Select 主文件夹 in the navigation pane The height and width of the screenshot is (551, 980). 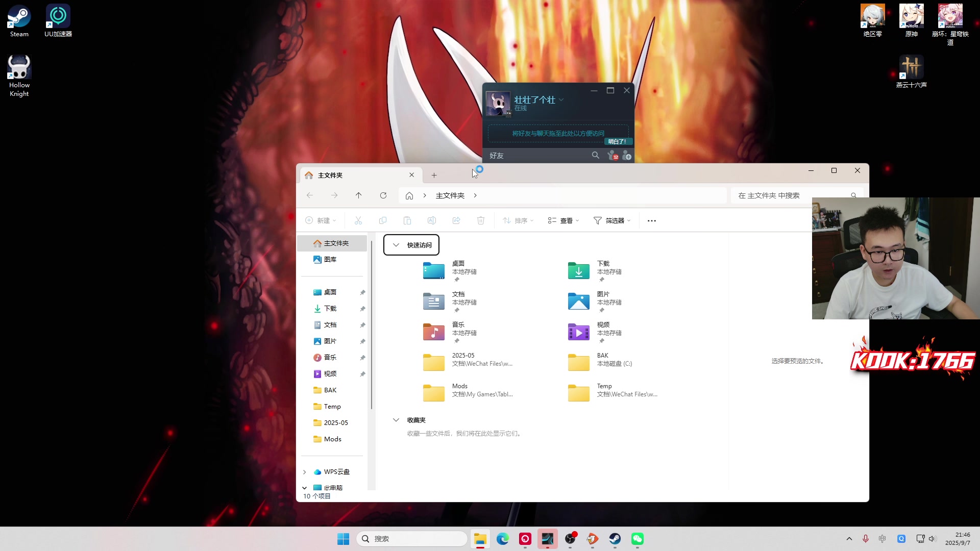332,243
